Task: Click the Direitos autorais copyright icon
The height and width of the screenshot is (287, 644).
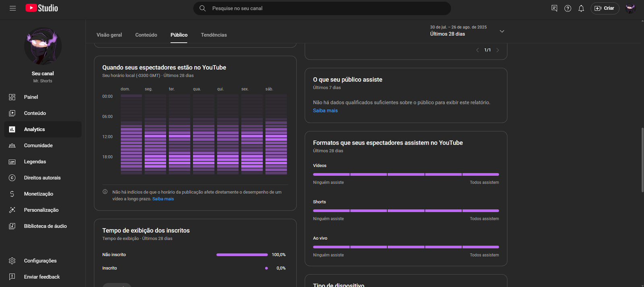Action: click(12, 178)
